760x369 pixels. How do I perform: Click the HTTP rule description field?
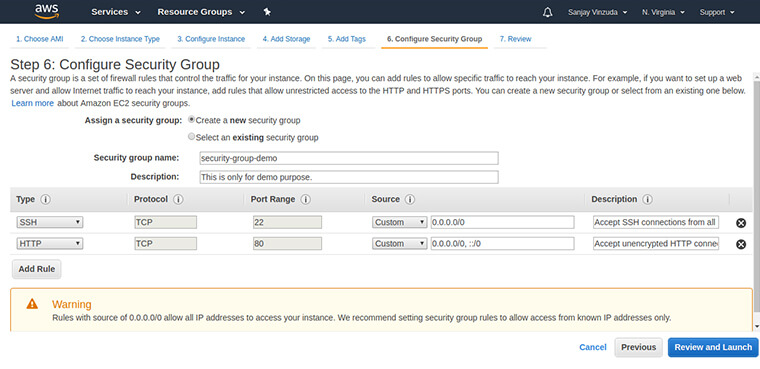pos(656,243)
